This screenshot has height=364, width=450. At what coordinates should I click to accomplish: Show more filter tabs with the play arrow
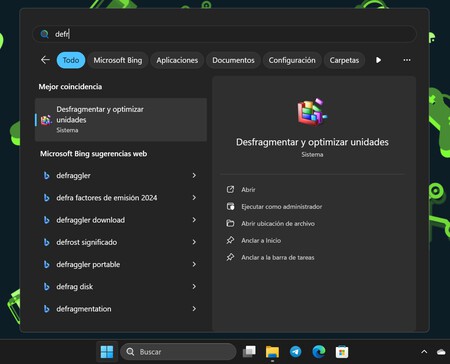[378, 60]
